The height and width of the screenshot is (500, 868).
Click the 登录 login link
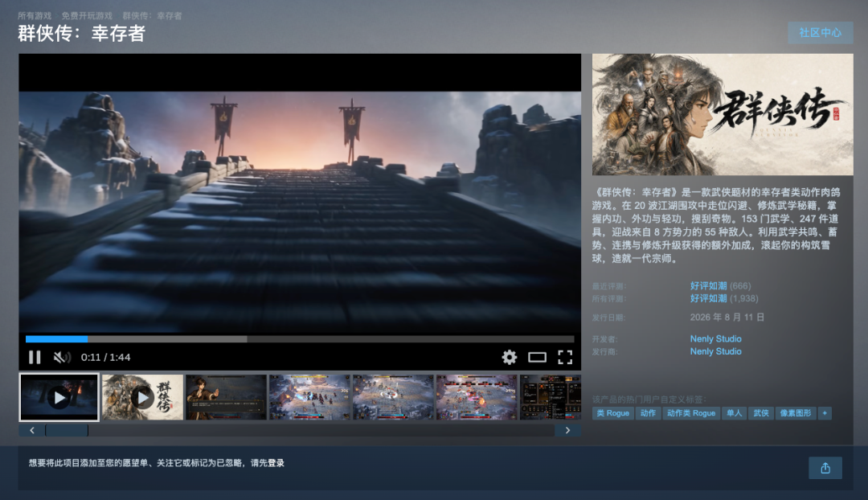tap(276, 463)
